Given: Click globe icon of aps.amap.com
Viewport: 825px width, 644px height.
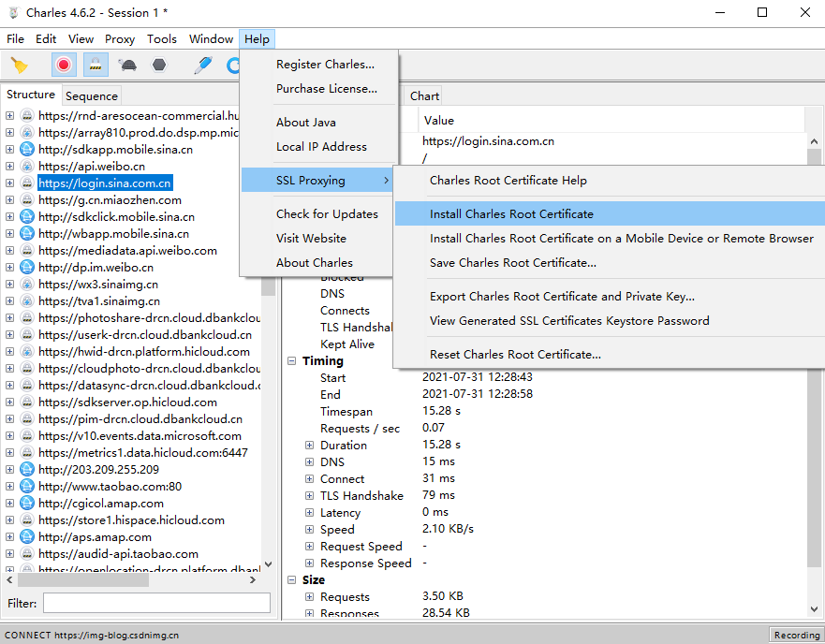Looking at the screenshot, I should (27, 536).
